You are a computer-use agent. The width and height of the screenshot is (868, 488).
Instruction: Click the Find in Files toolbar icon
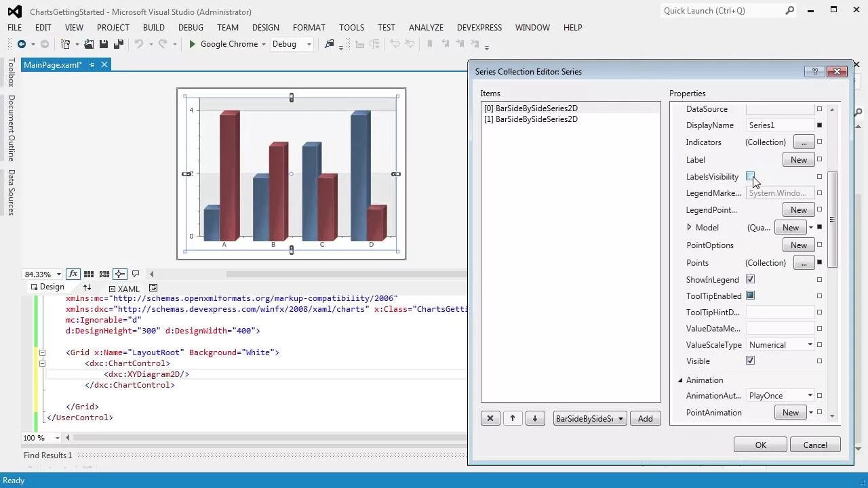[x=330, y=44]
